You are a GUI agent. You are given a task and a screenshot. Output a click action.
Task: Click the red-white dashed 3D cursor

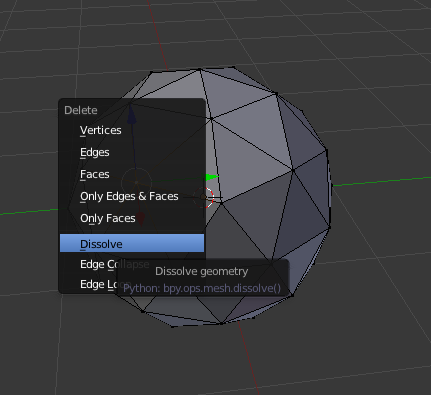click(x=203, y=197)
